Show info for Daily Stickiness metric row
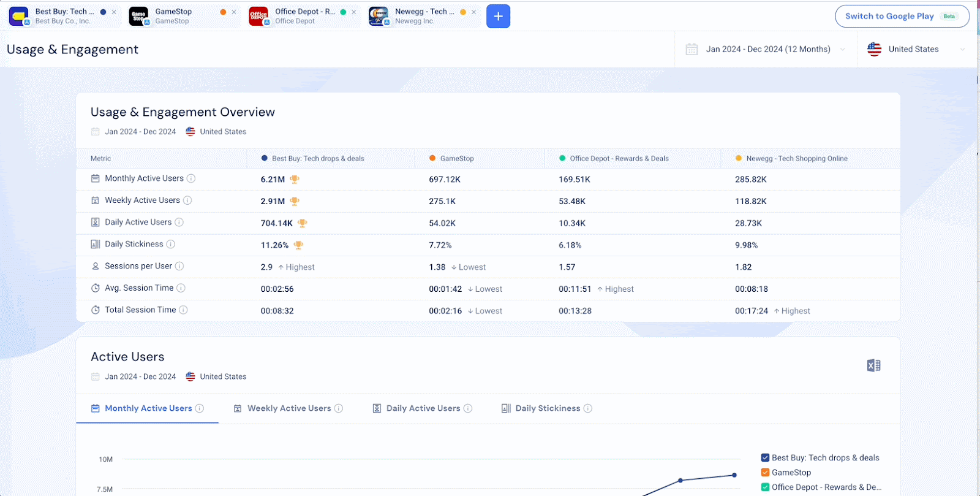Image resolution: width=980 pixels, height=496 pixels. click(171, 244)
